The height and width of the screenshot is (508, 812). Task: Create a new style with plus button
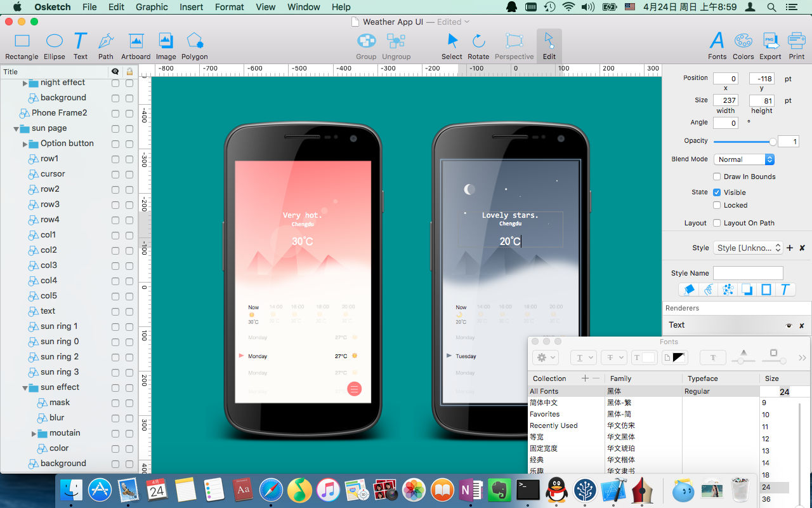[x=790, y=248]
